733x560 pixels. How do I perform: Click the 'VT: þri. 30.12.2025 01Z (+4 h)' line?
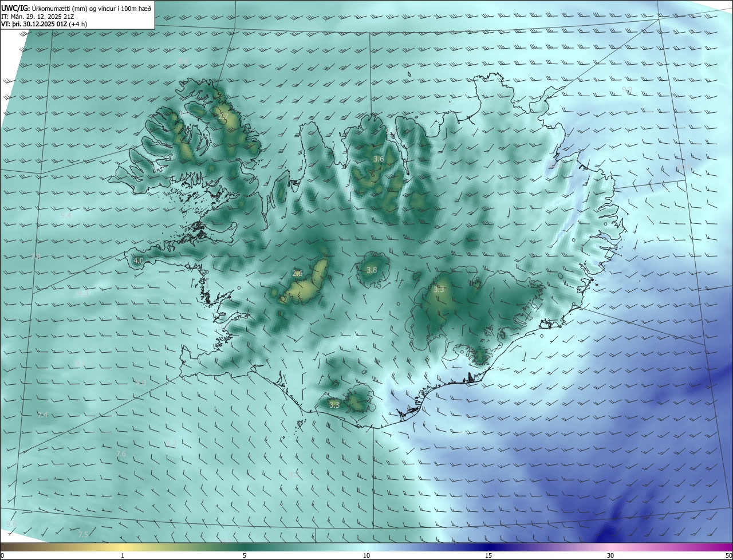pyautogui.click(x=45, y=25)
